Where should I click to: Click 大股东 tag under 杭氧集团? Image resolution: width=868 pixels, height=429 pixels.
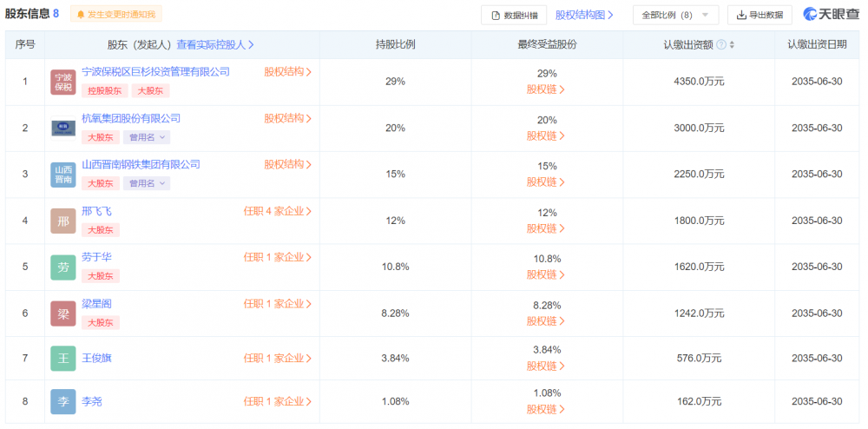101,136
